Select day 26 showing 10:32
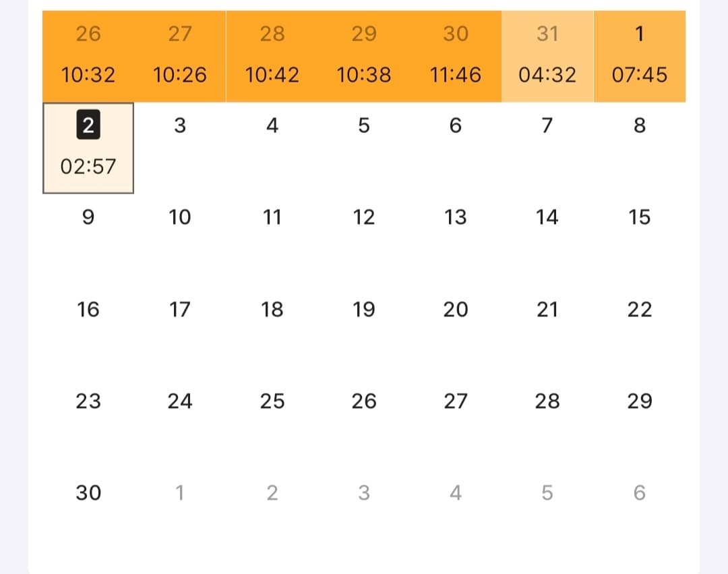Image resolution: width=728 pixels, height=574 pixels. [88, 56]
